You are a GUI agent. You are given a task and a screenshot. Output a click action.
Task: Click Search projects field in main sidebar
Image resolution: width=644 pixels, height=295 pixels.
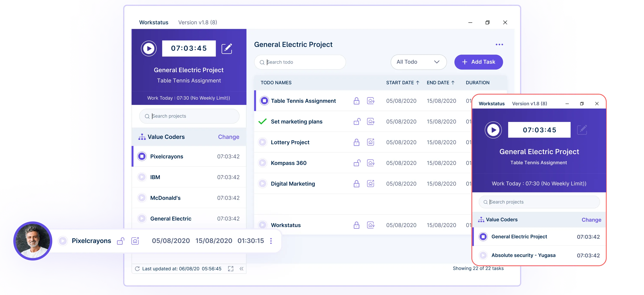189,116
